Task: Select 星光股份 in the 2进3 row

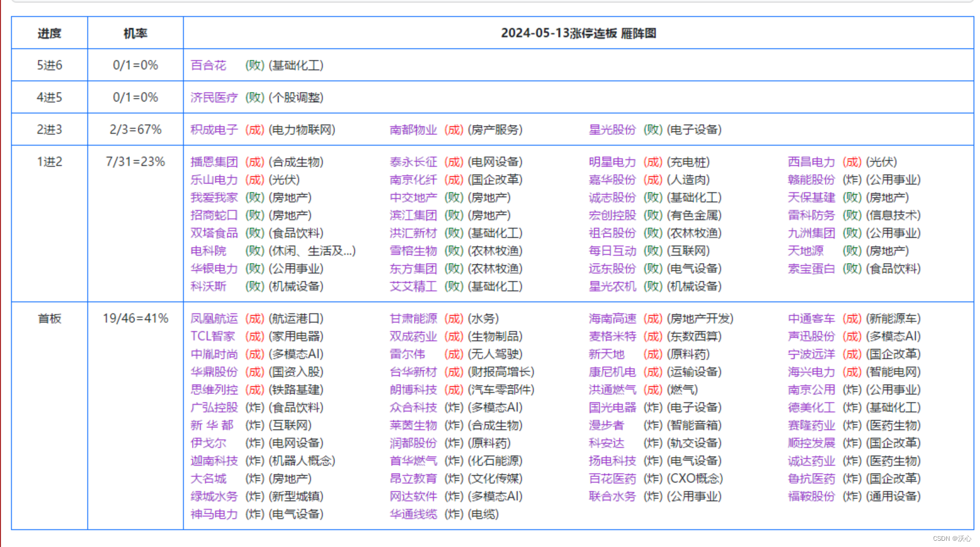Action: click(612, 130)
